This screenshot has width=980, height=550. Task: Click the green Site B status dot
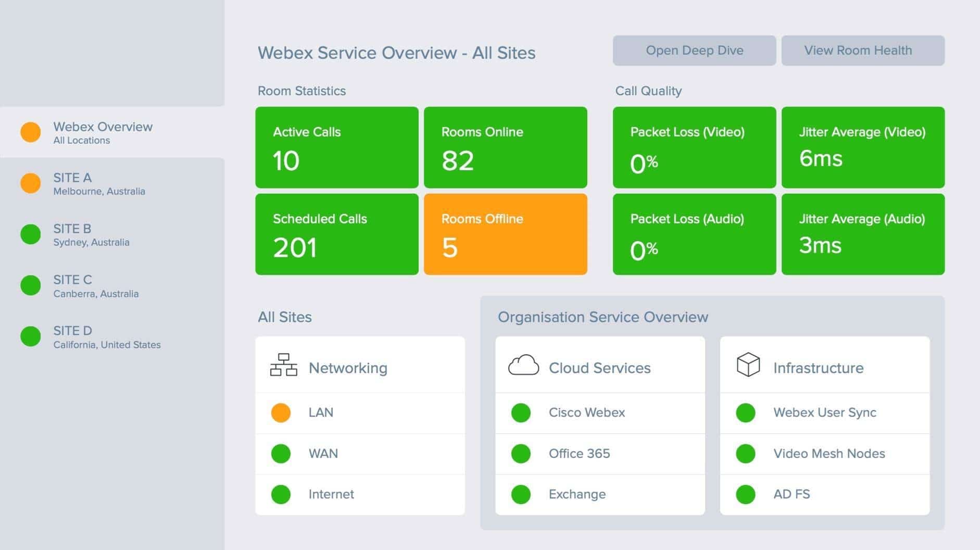[30, 234]
